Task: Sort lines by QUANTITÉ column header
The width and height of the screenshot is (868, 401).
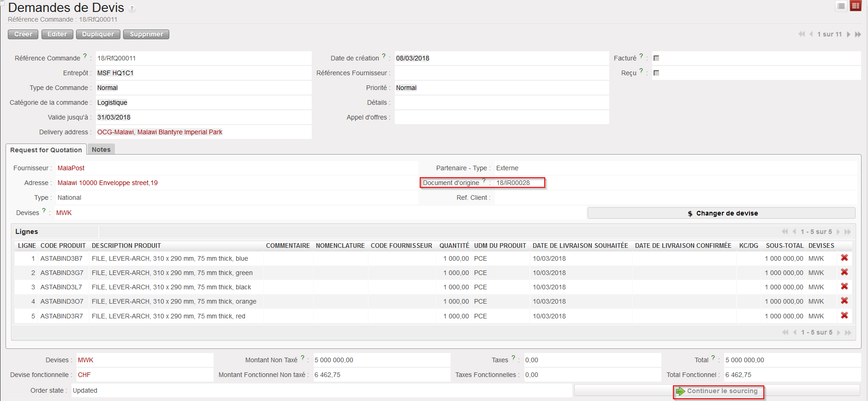Action: (454, 245)
